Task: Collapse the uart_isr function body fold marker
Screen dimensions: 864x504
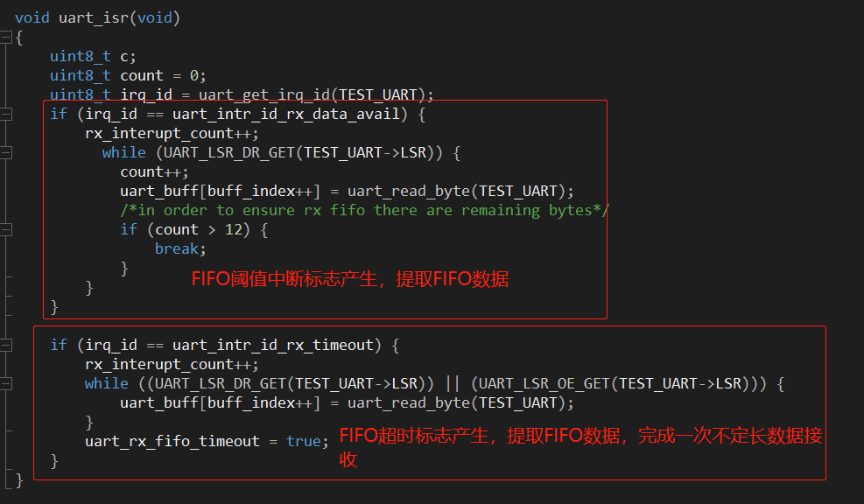Action: point(6,38)
